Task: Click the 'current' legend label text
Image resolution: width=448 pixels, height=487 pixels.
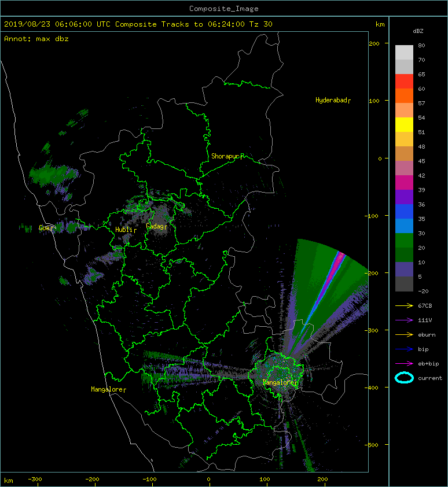Action: coord(430,378)
